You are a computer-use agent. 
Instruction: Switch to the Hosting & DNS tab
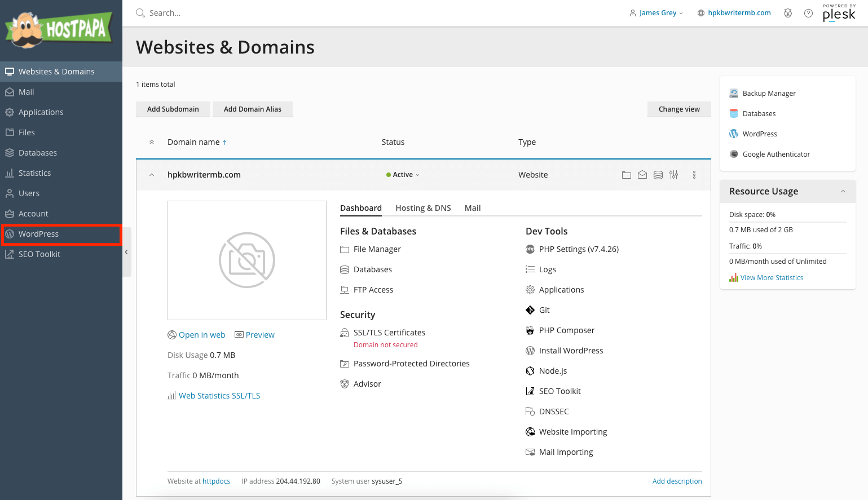point(422,207)
